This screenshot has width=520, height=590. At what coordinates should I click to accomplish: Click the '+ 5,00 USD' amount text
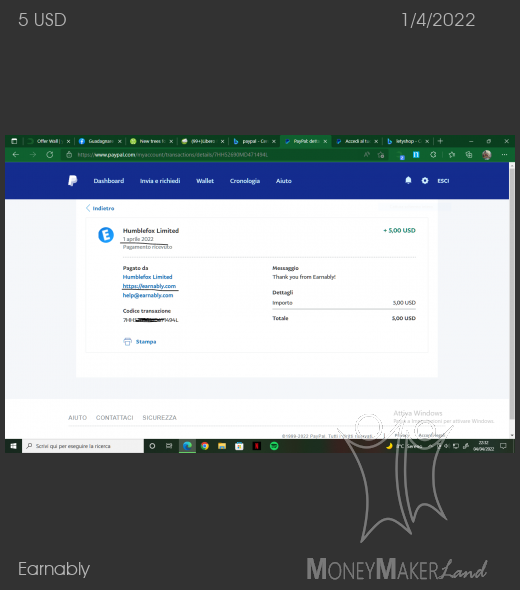point(399,230)
